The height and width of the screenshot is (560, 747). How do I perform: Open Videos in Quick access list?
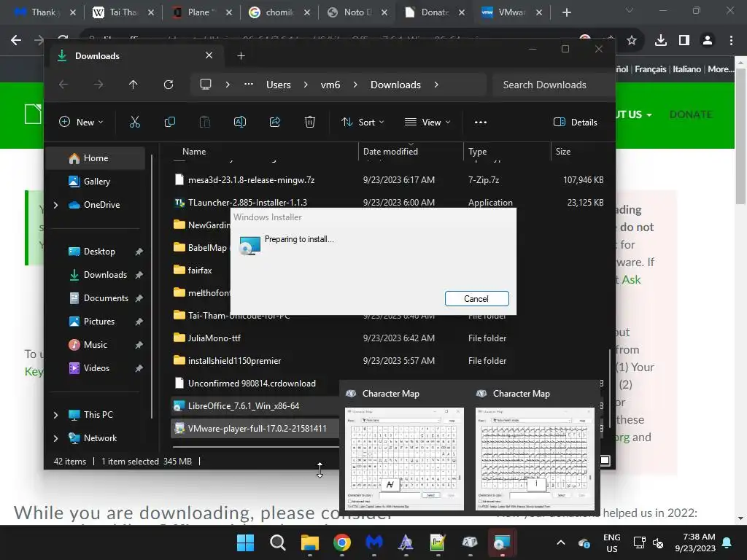[98, 368]
